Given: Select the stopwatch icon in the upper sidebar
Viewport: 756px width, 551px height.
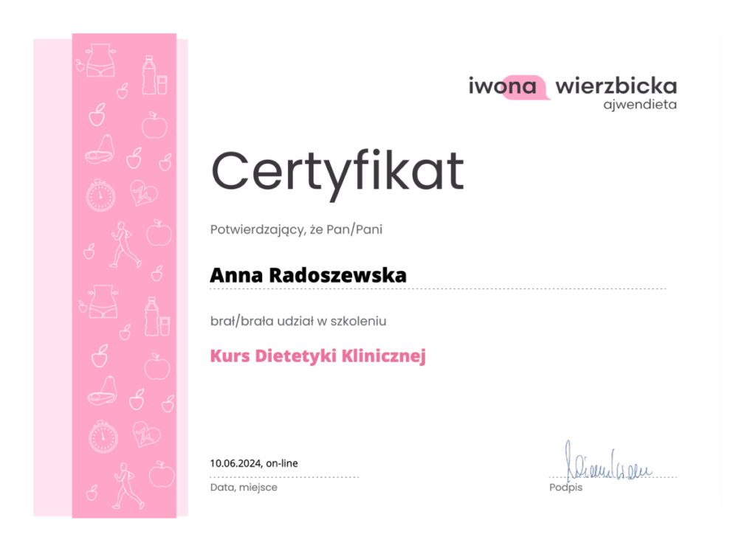Looking at the screenshot, I should 100,195.
